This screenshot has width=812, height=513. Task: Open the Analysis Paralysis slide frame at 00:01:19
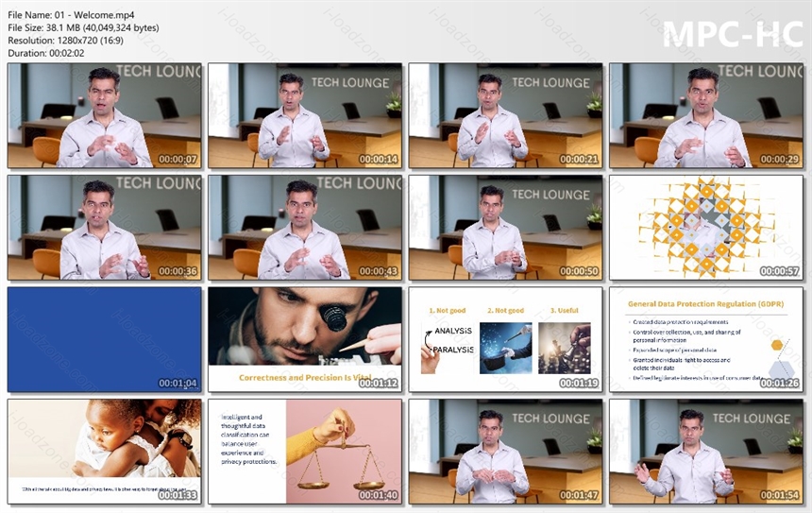505,339
